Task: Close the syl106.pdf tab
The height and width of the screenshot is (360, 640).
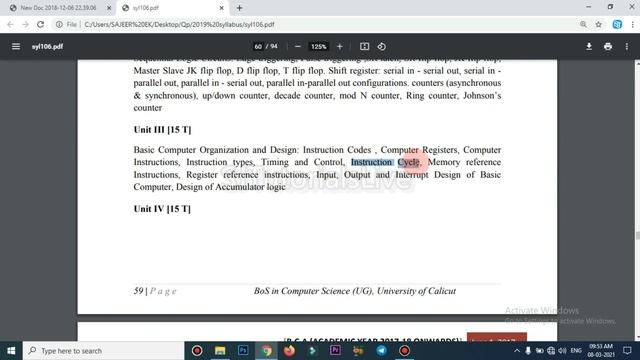Action: click(x=222, y=8)
